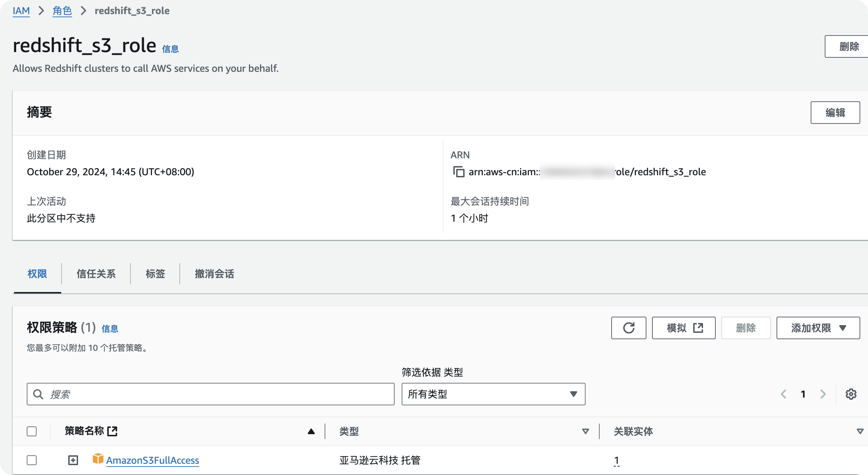Viewport: 868px width, 475px height.
Task: Open the 所有类型 filter type dropdown
Action: click(x=493, y=394)
